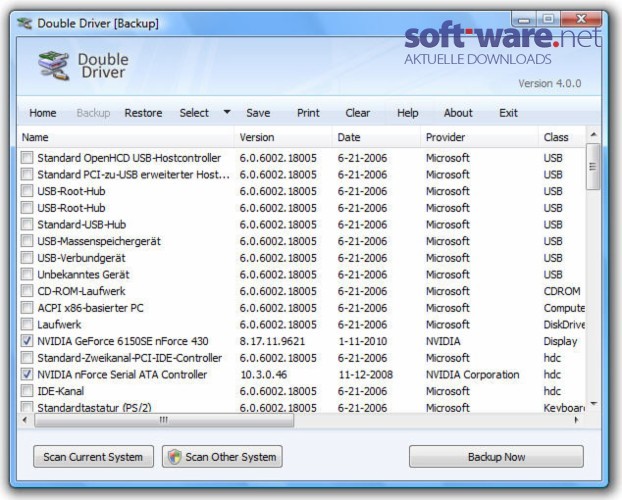Start backup with Backup Now button

(496, 457)
